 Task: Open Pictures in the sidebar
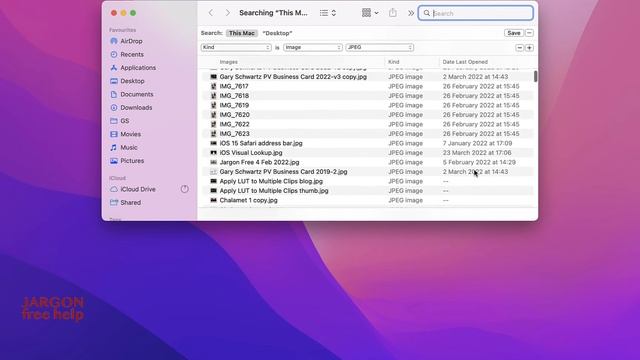pyautogui.click(x=127, y=161)
